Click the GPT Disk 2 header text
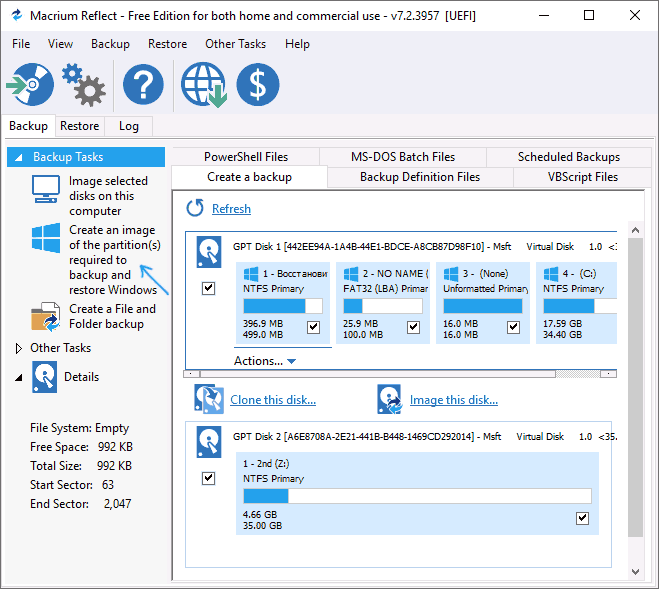This screenshot has height=589, width=659. pyautogui.click(x=425, y=437)
